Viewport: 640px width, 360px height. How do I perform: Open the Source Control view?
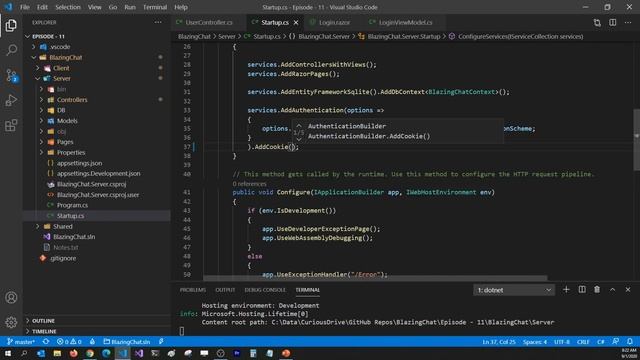coord(11,75)
